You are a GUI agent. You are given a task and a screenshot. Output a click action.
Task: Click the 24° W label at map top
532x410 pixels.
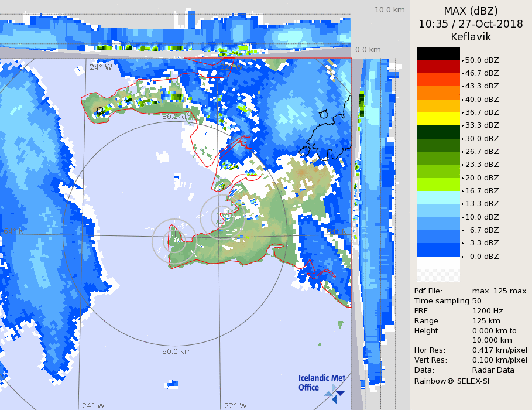(x=101, y=67)
